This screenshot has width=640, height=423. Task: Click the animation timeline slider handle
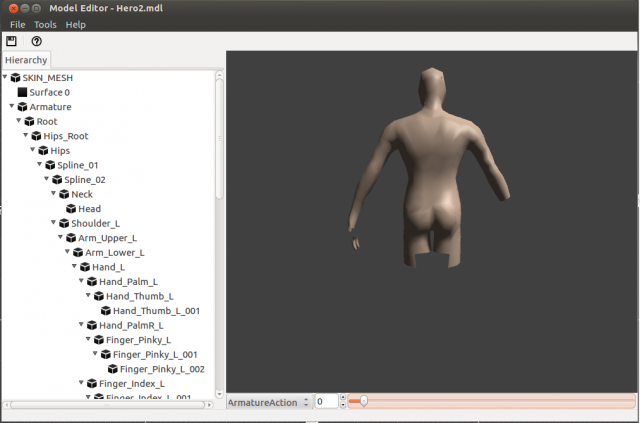tap(364, 401)
